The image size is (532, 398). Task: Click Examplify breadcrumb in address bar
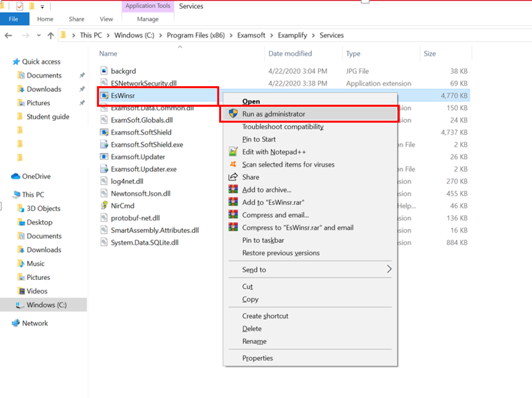(292, 35)
